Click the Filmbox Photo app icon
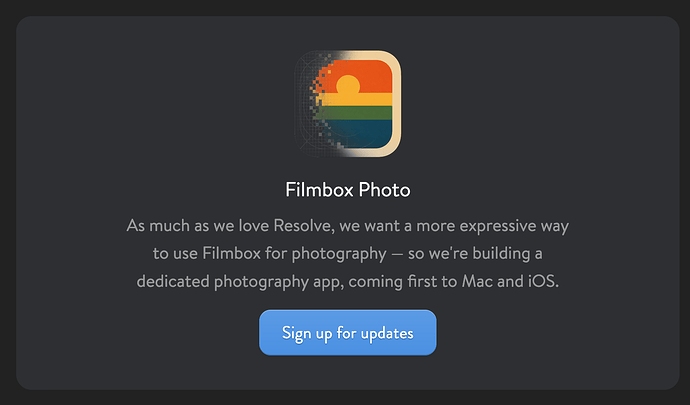The image size is (690, 405). tap(348, 104)
